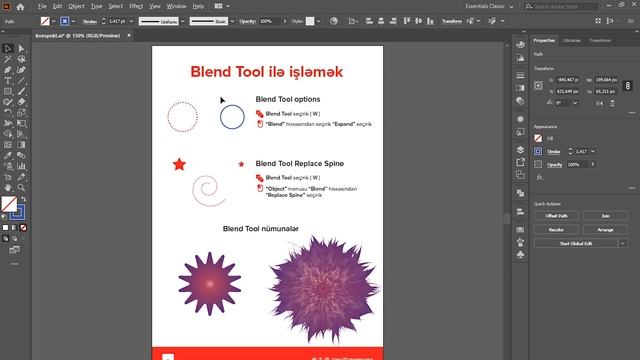Screen dimensions: 640x360
Task: Set paint mode to Gradient in toolbox
Action: click(x=14, y=228)
